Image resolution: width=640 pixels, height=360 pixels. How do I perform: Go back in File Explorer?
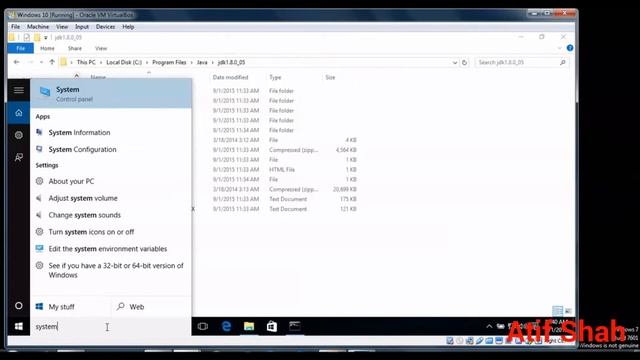pyautogui.click(x=16, y=62)
